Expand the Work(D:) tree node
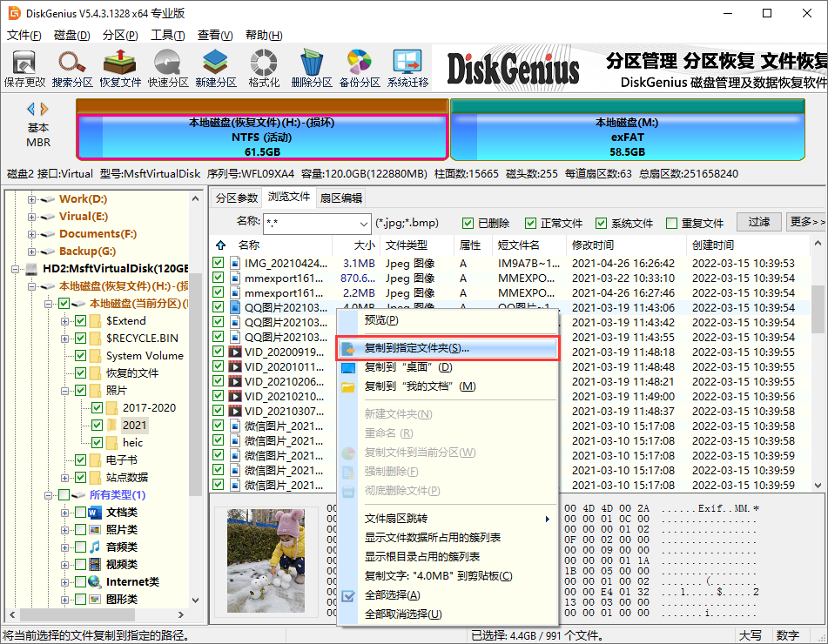828x644 pixels. coord(31,199)
